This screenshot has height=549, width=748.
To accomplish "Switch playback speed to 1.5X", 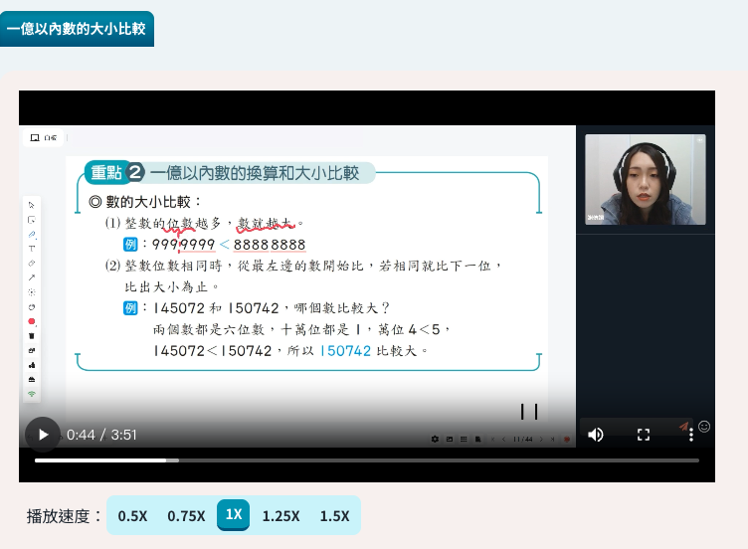I will (x=335, y=516).
